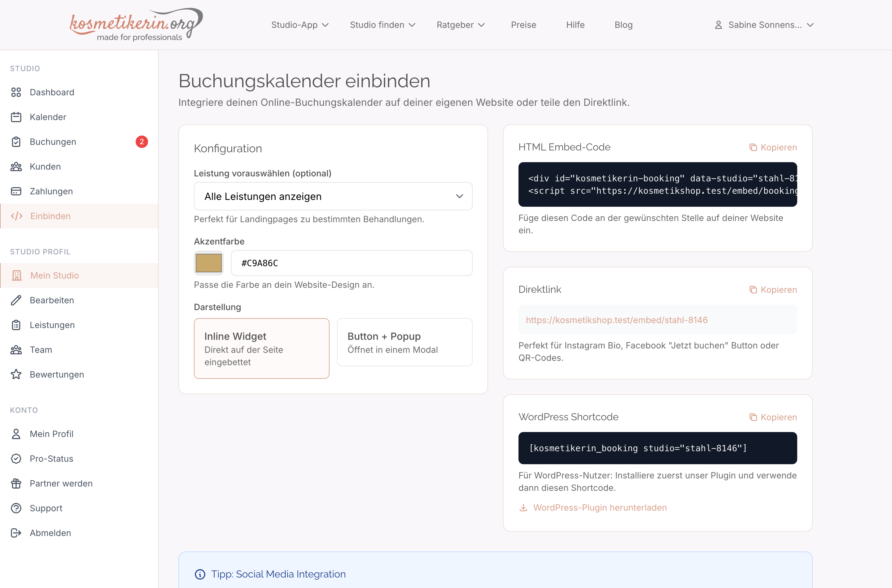Click the Dashboard grid icon
Viewport: 892px width, 588px height.
coord(16,92)
